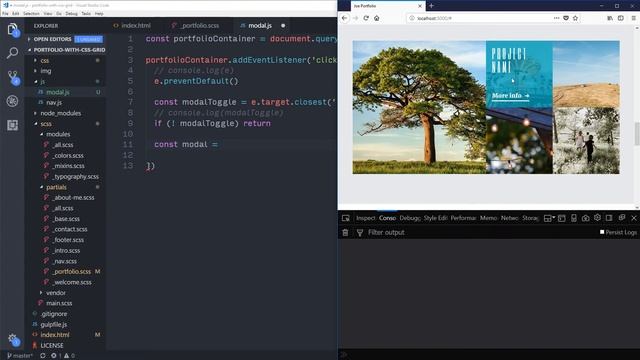Screen dimensions: 640x360
Task: Toggle the Persist Logs checkbox
Action: 602,232
